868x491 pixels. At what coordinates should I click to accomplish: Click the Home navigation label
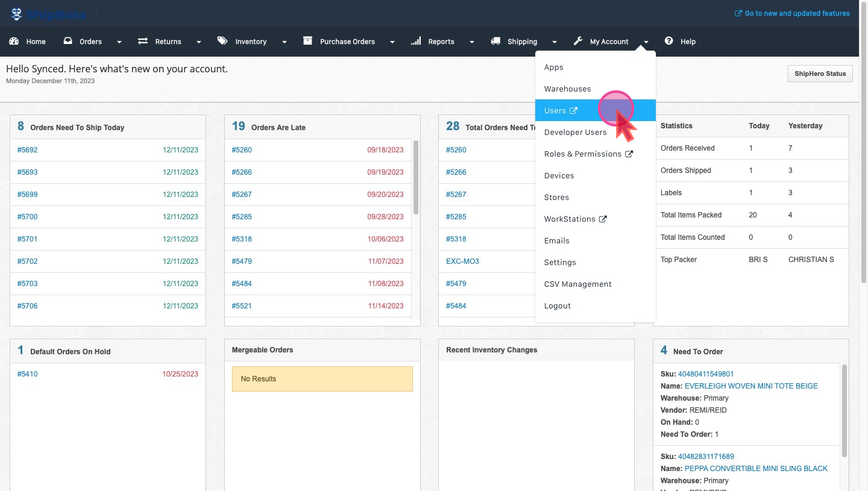(x=36, y=42)
